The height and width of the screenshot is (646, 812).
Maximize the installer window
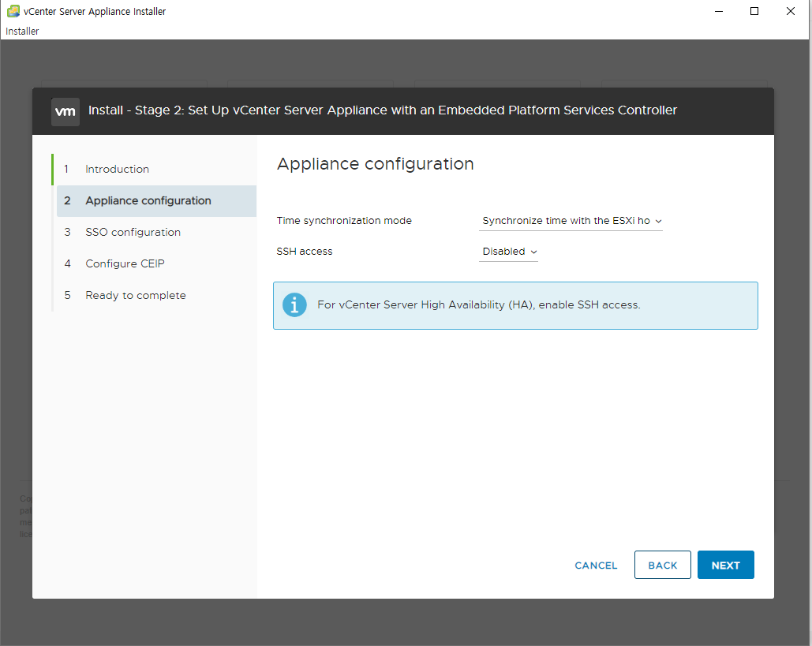[754, 11]
